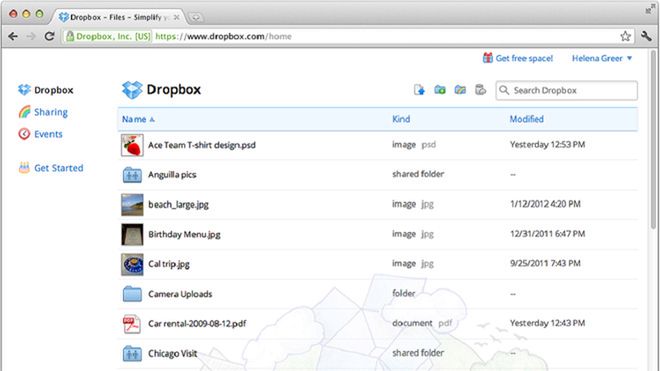The image size is (660, 371).
Task: Open the Sharing section in sidebar
Action: 51,112
